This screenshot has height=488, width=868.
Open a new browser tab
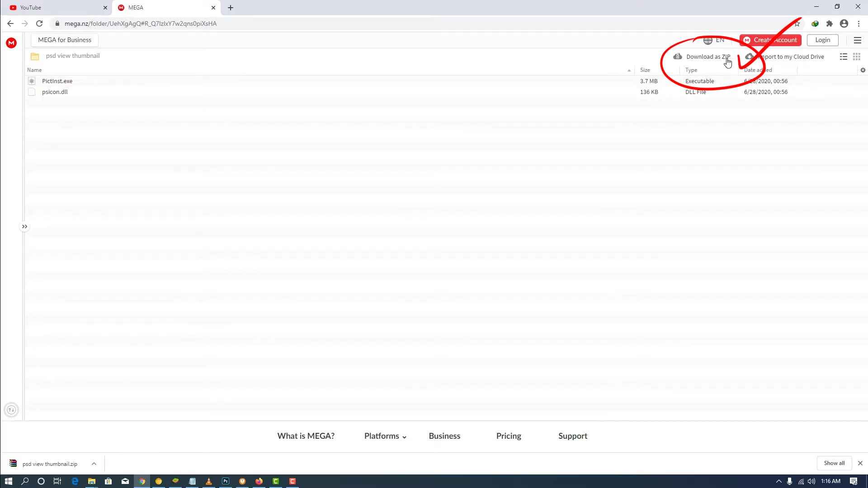click(231, 8)
